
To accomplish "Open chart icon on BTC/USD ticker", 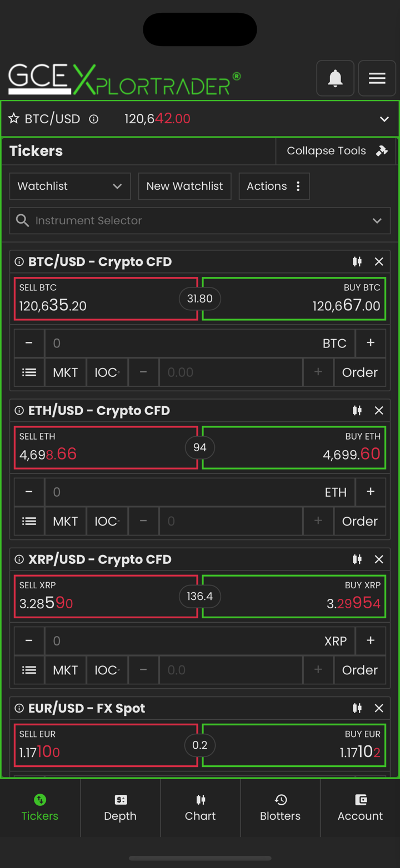I will coord(357,261).
